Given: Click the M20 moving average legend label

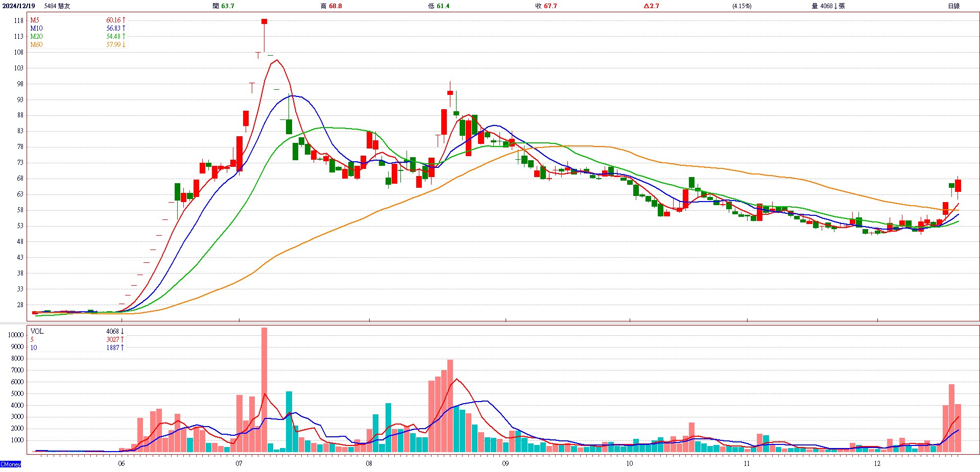Looking at the screenshot, I should (36, 37).
